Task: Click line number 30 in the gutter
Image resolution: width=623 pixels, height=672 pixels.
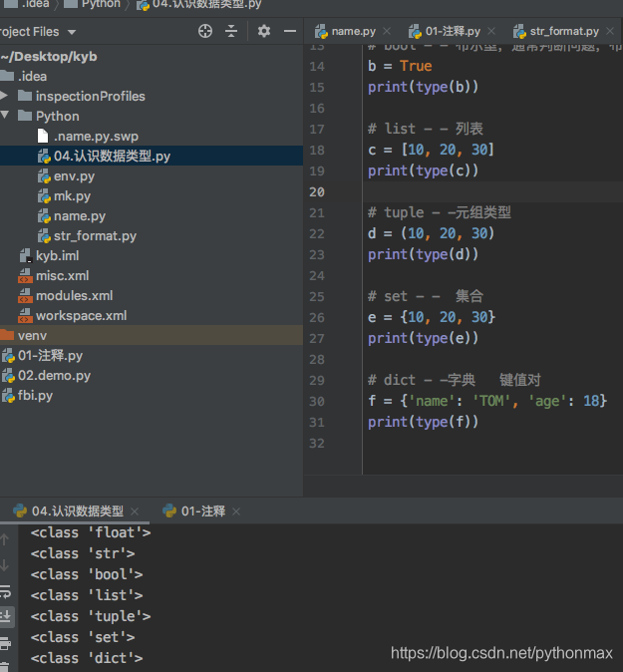Action: [317, 401]
